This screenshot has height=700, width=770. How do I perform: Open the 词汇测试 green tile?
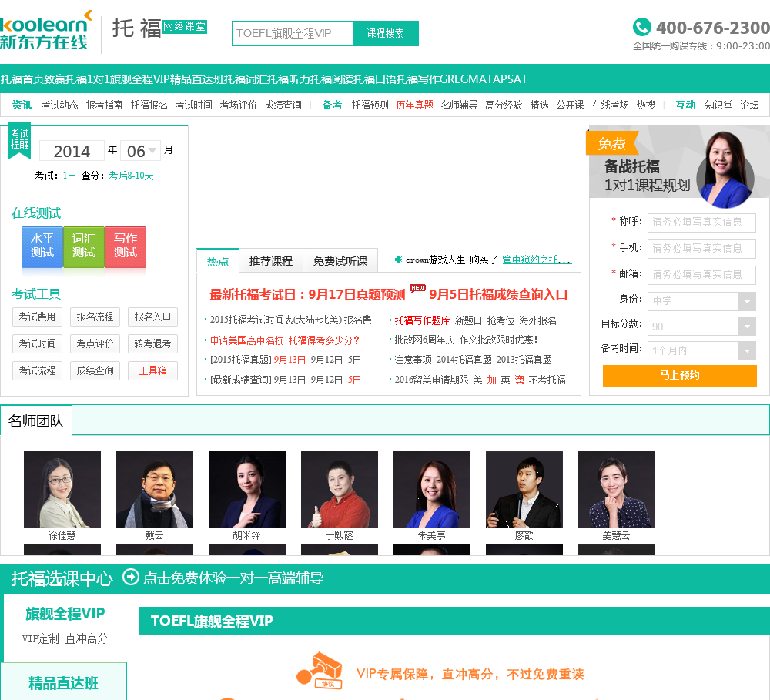coord(84,246)
